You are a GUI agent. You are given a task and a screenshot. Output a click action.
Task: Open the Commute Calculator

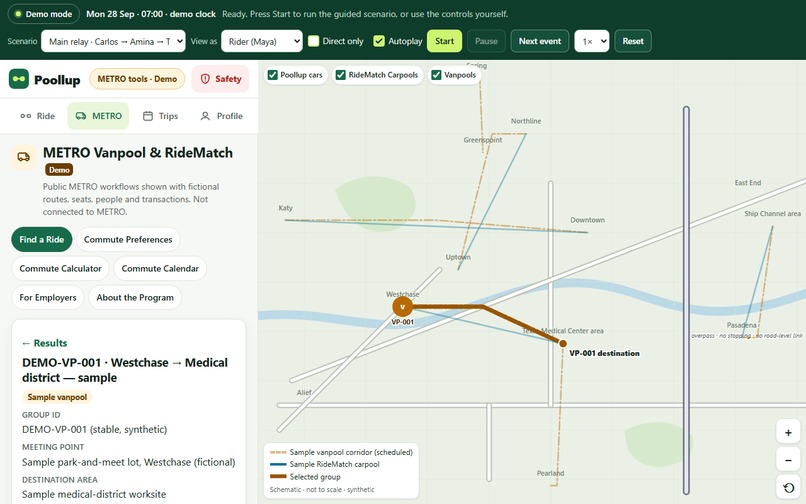[60, 268]
